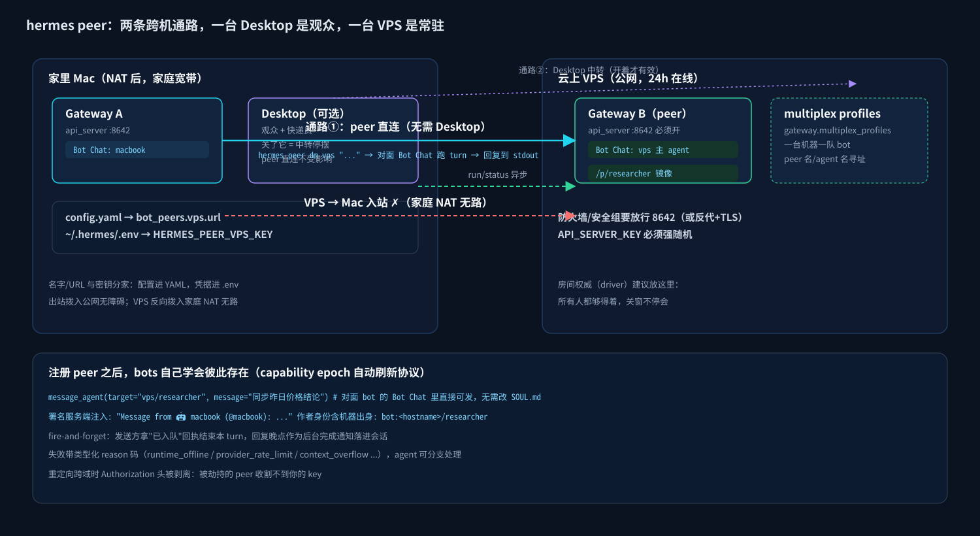This screenshot has width=980, height=536.
Task: Select the 'Bot Chat: vps 主 agent' chip
Action: click(663, 150)
